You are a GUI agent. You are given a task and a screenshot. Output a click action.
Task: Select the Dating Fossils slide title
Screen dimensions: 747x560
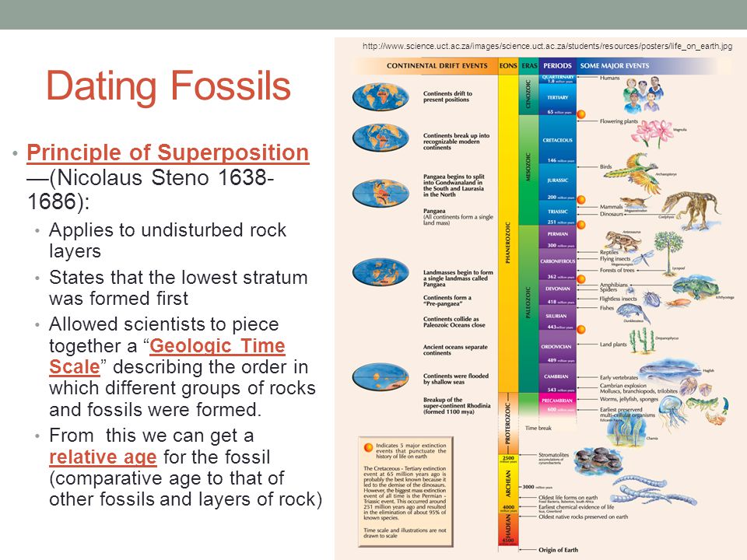point(169,86)
